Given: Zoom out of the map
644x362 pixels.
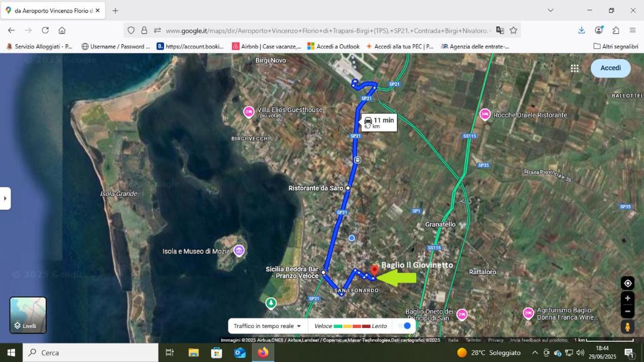Looking at the screenshot, I should [627, 311].
